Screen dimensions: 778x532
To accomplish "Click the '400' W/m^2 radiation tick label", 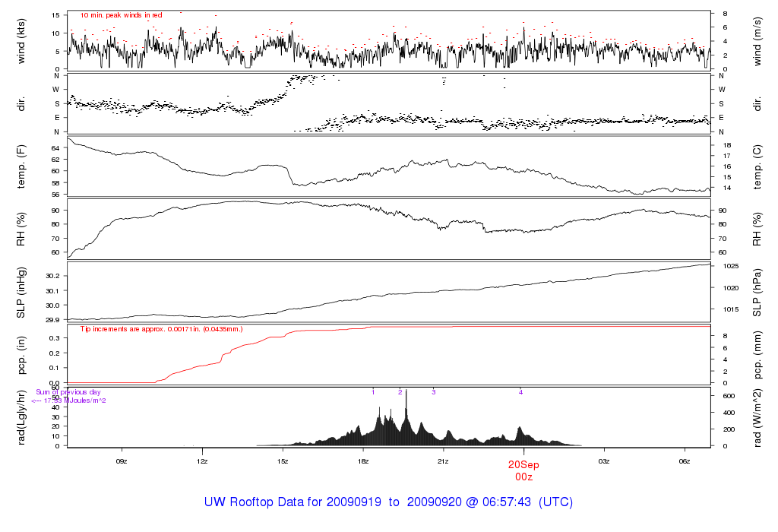I will click(x=729, y=413).
